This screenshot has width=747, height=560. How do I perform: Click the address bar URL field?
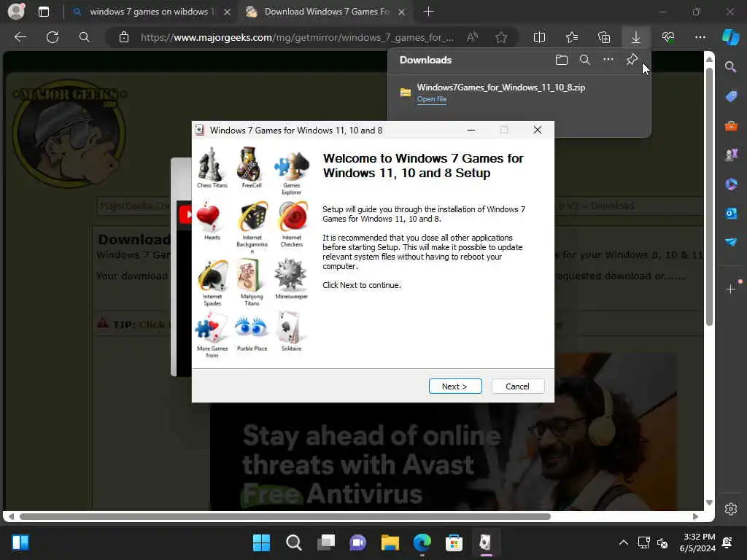click(x=297, y=37)
